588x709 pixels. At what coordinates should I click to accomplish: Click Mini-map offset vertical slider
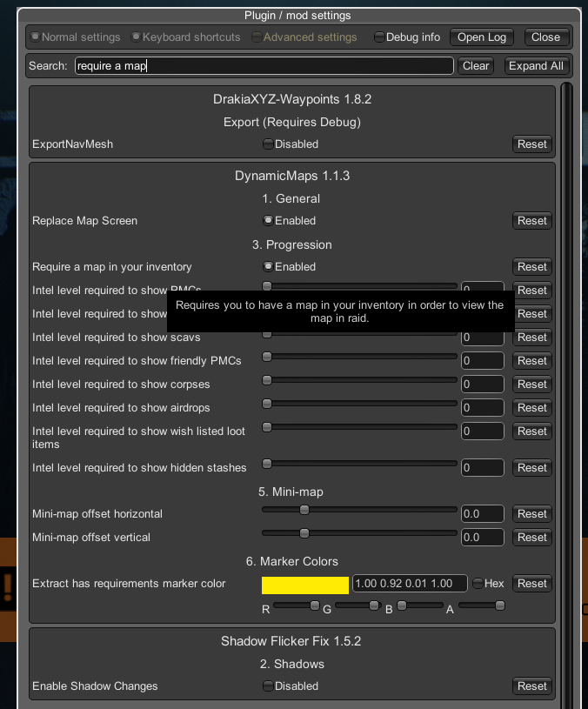coord(359,533)
